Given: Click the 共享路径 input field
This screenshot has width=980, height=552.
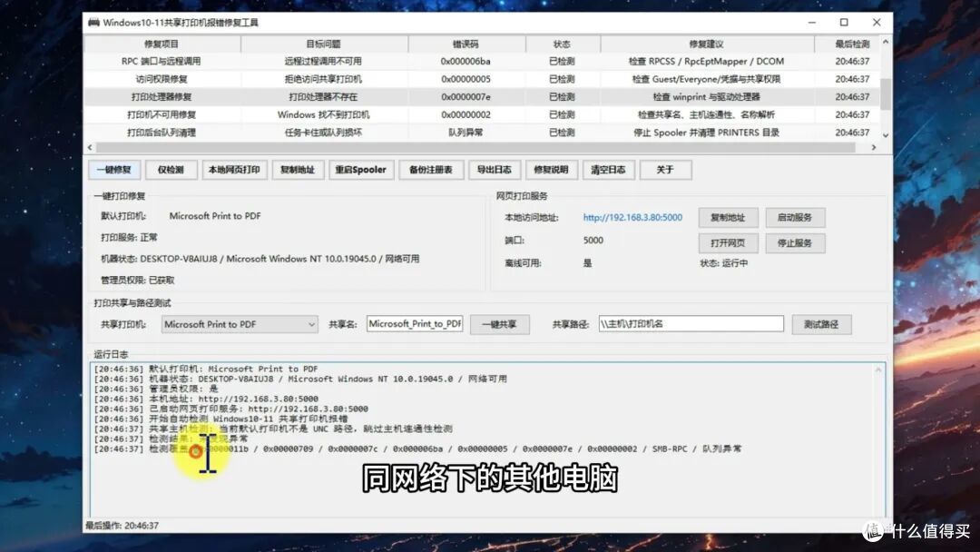Looking at the screenshot, I should pyautogui.click(x=691, y=324).
